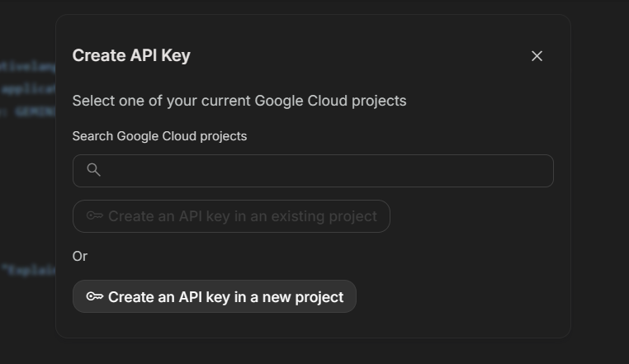
Task: Dismiss dialog via dark backdrop on right
Action: [x=600, y=181]
